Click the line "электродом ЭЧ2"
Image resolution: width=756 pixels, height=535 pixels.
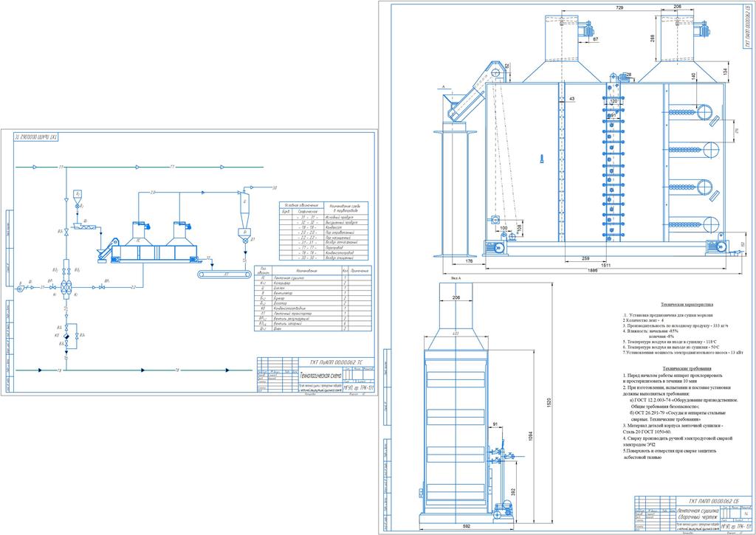tap(639, 444)
